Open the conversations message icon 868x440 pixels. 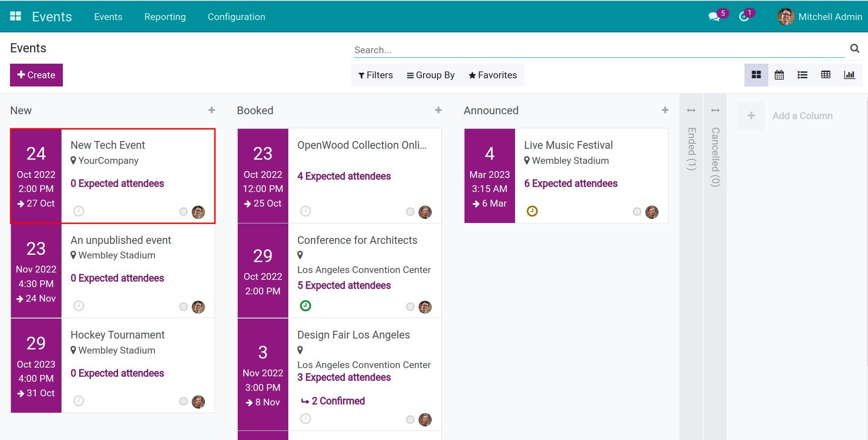(x=714, y=17)
